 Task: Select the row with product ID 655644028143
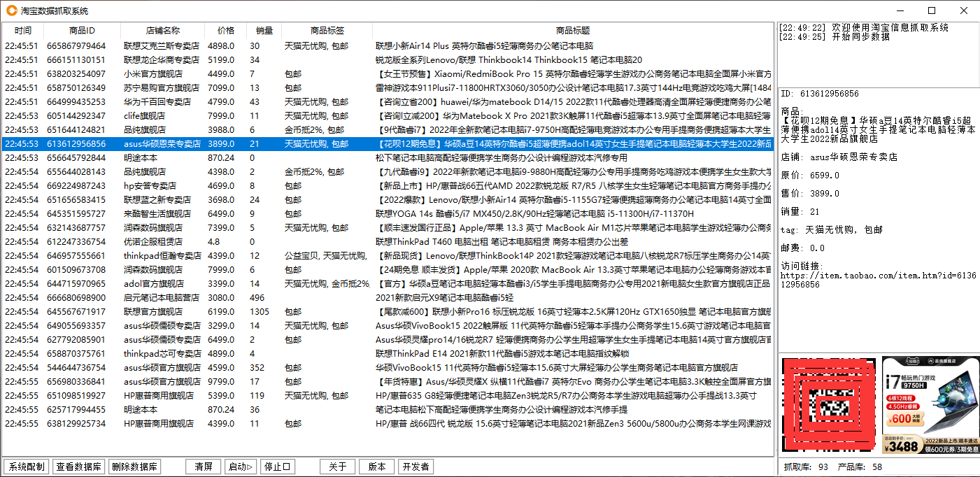387,171
